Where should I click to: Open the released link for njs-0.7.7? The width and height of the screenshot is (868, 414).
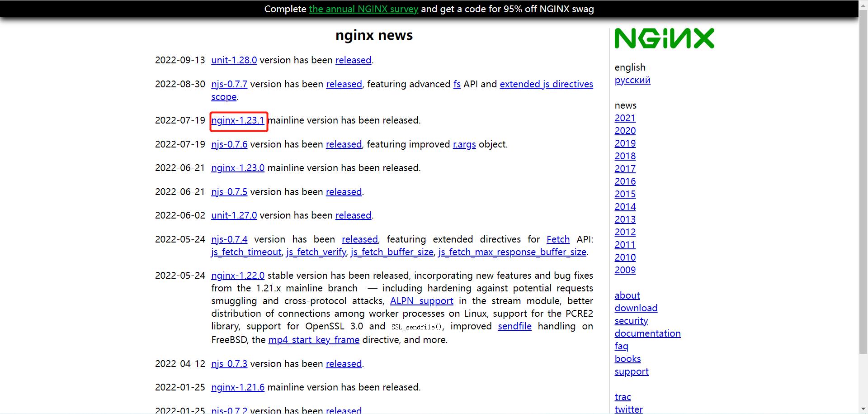click(x=344, y=84)
